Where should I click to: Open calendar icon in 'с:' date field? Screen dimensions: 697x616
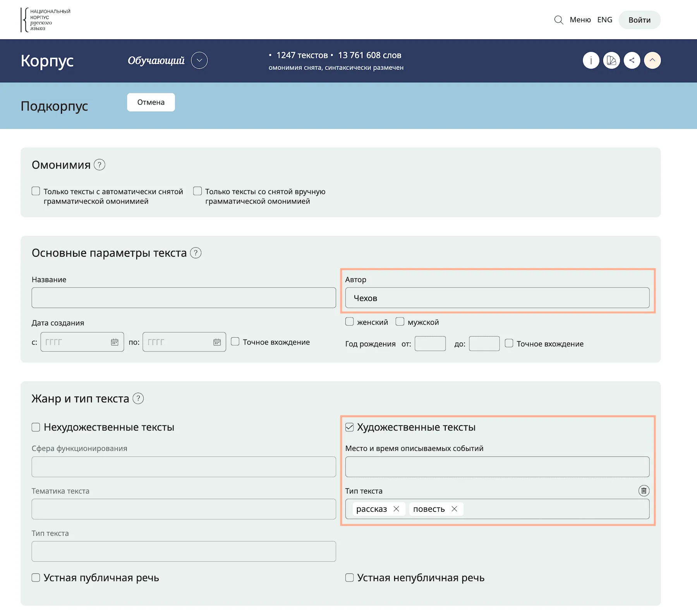(x=115, y=342)
